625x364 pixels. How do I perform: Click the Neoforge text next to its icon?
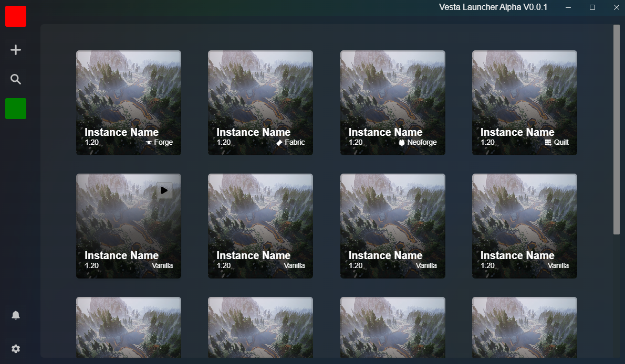coord(423,142)
